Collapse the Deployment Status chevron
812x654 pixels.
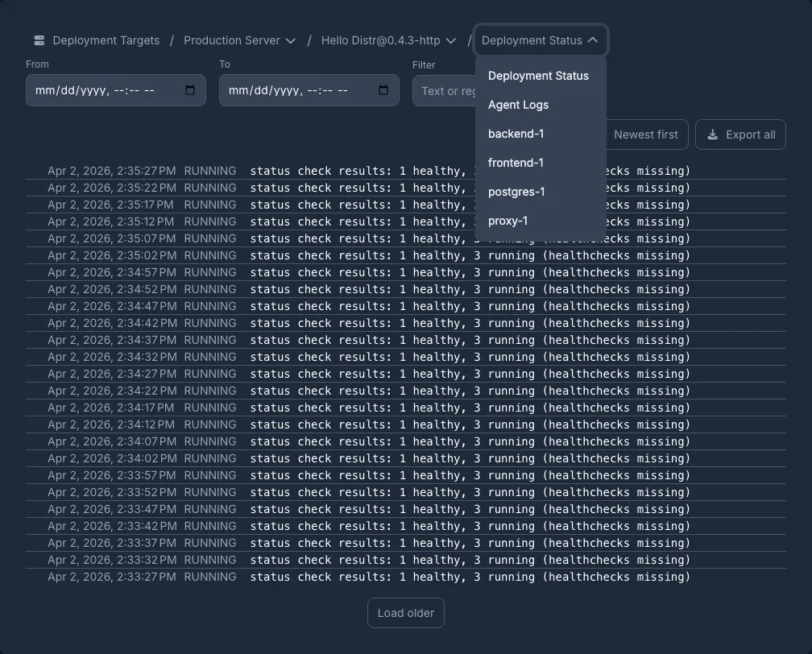coord(593,40)
